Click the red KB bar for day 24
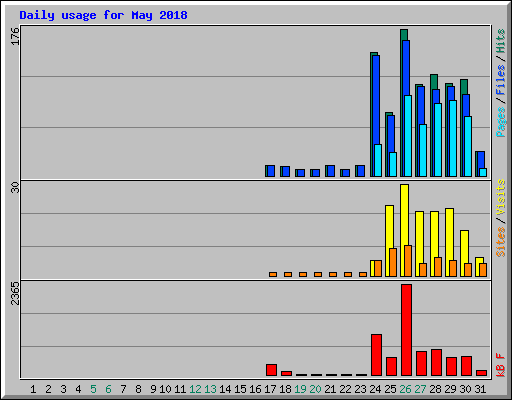 click(377, 355)
